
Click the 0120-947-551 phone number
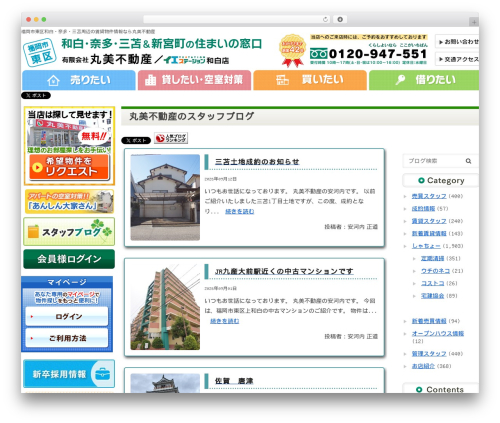click(x=378, y=54)
